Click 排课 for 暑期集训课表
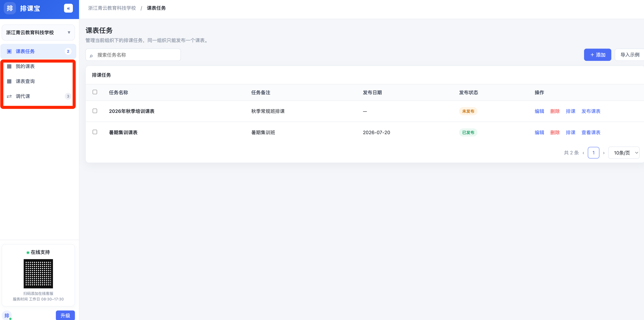Screen dimensions: 644x320 [570, 133]
